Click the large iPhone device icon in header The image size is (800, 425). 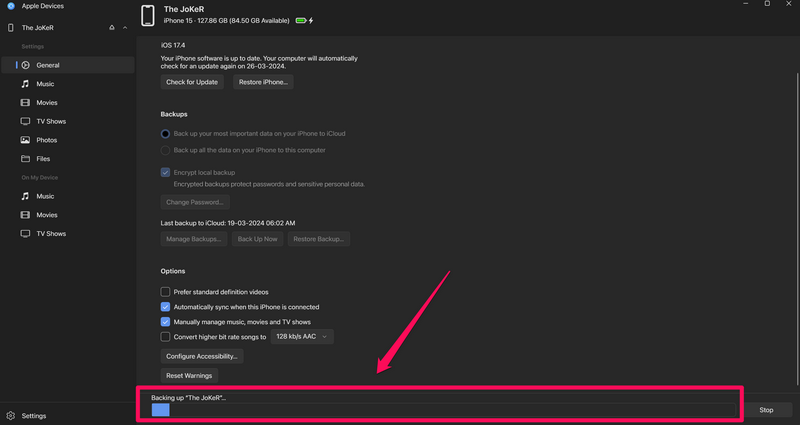[x=148, y=15]
